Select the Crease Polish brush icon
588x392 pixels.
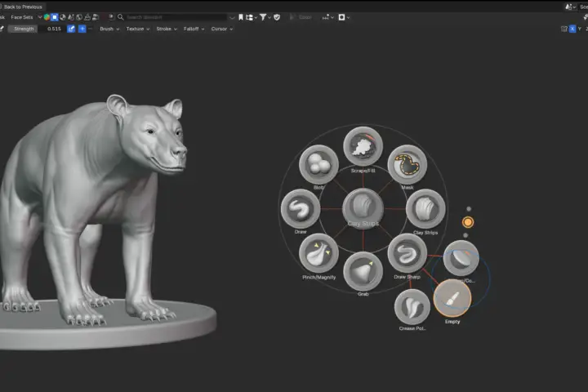pos(412,307)
